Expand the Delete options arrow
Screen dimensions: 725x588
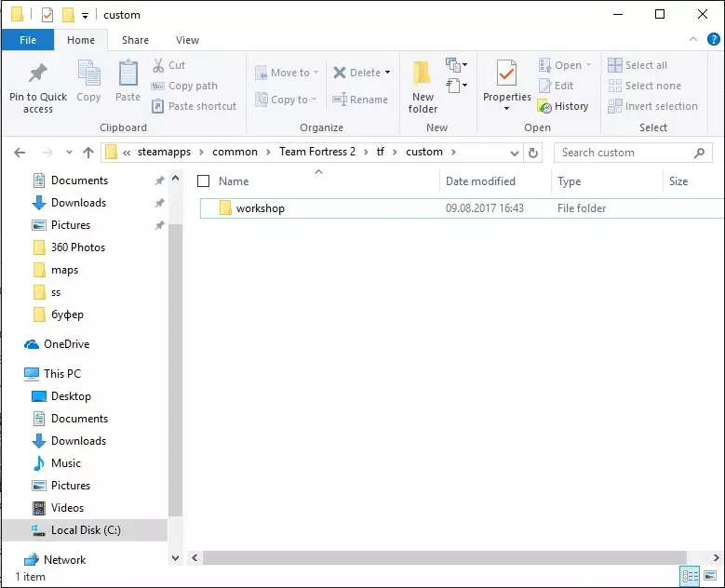(387, 73)
